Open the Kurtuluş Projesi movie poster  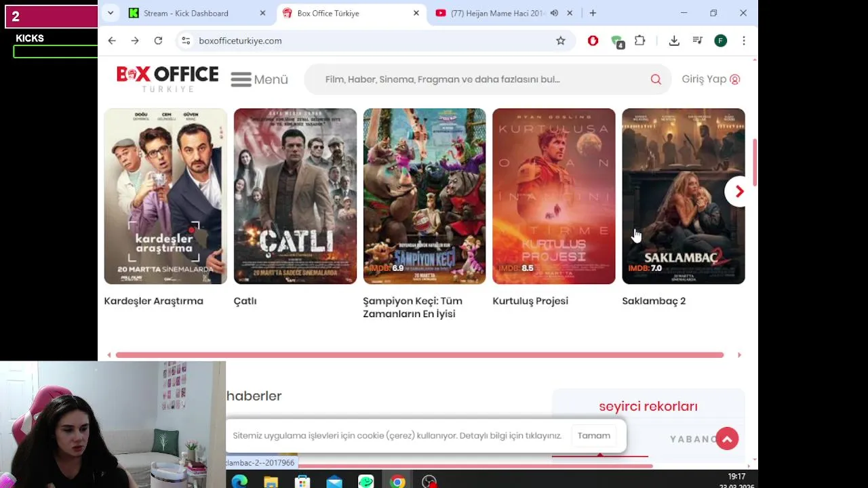pos(554,196)
